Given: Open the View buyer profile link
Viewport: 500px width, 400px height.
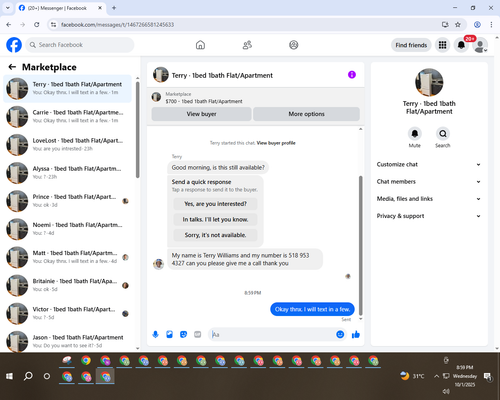Looking at the screenshot, I should point(276,143).
